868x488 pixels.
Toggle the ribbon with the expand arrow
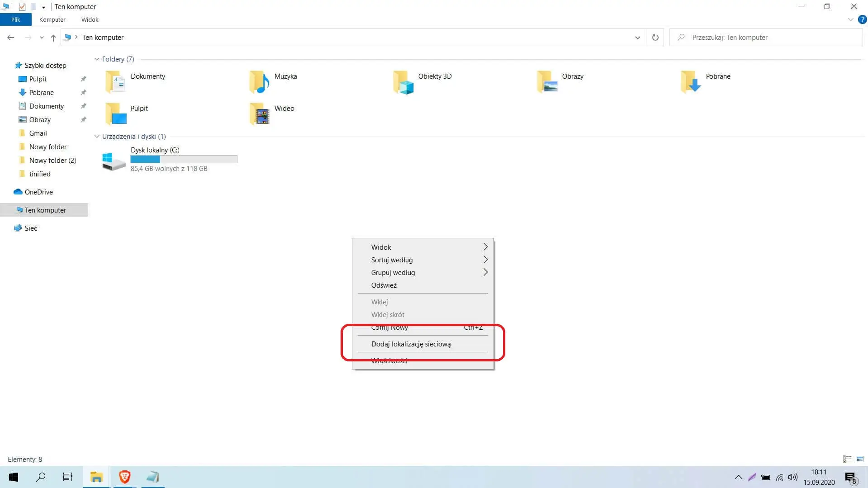coord(850,19)
